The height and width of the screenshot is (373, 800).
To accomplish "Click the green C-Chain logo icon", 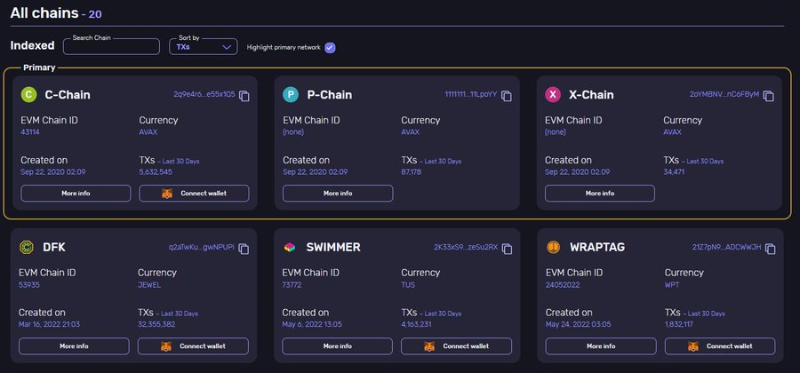I will [29, 95].
